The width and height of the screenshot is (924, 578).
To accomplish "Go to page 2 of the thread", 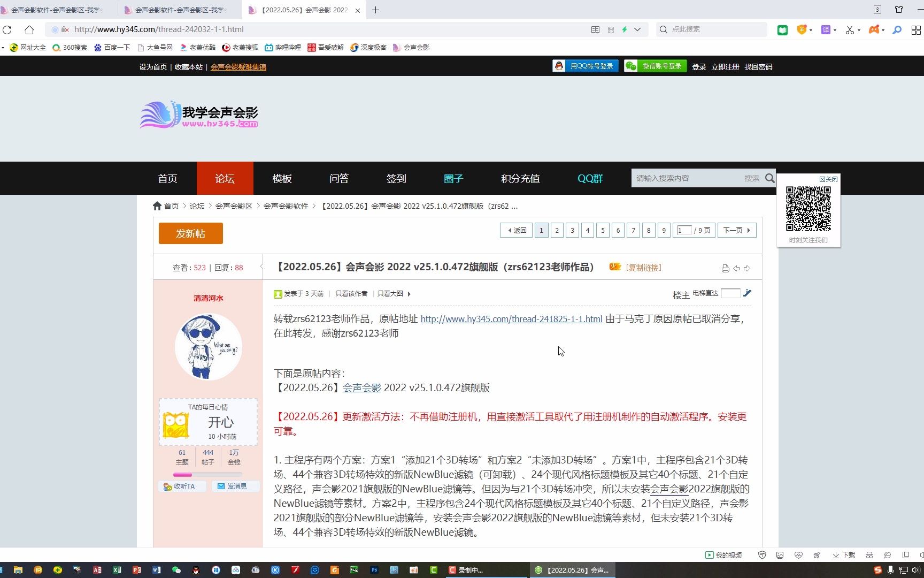I will coord(557,230).
